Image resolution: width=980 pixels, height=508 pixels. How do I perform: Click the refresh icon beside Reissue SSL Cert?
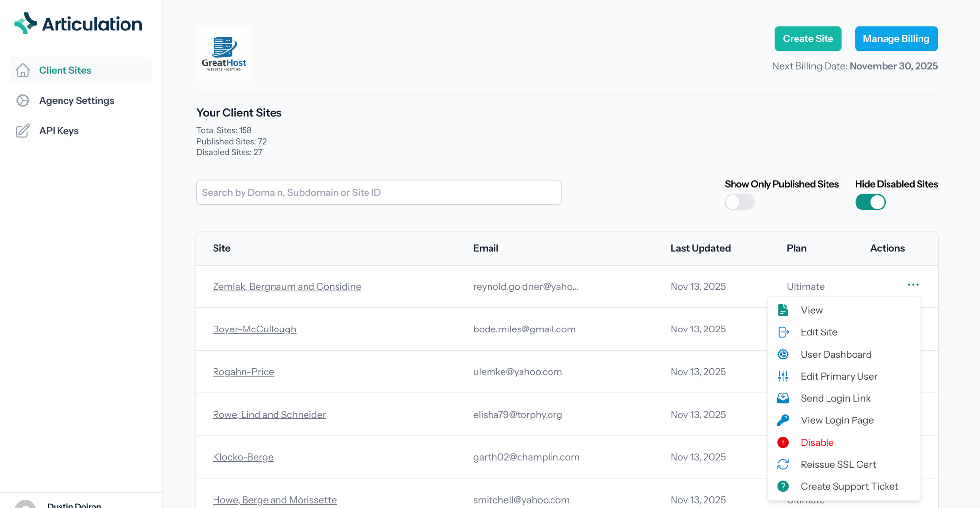[783, 464]
